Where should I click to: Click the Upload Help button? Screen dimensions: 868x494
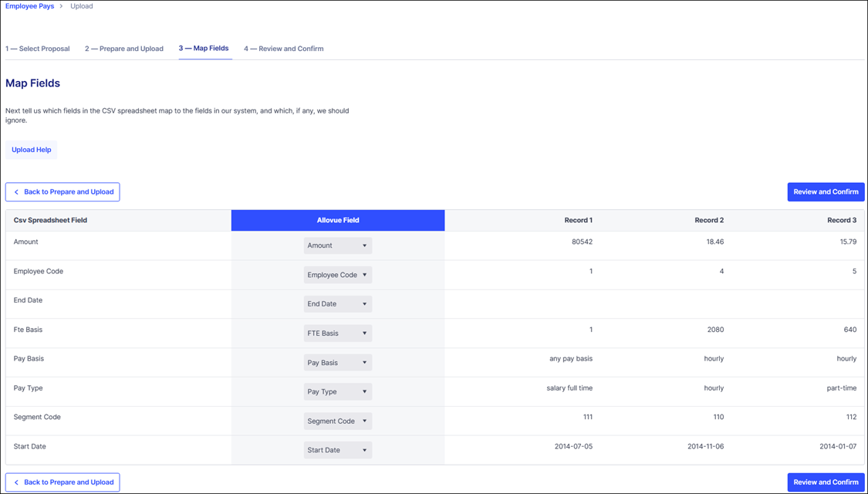32,150
